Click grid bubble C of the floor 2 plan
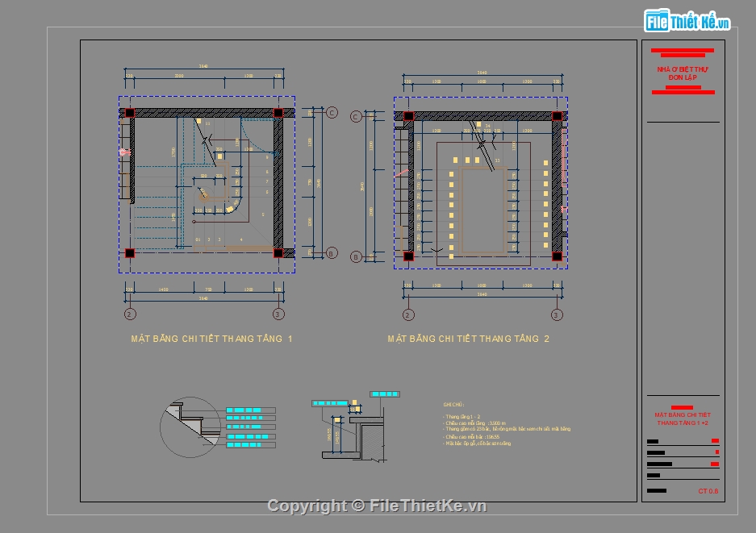 pos(356,117)
